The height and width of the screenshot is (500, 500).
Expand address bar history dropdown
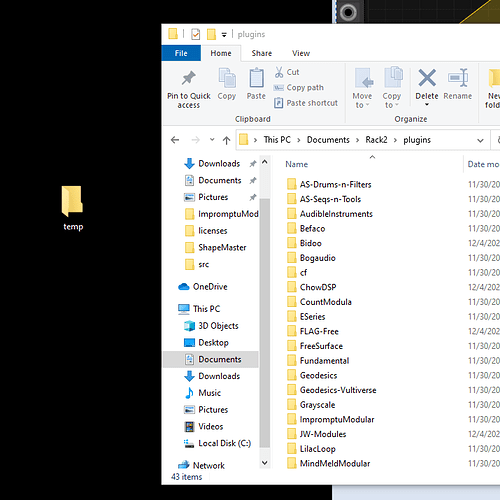pos(480,141)
